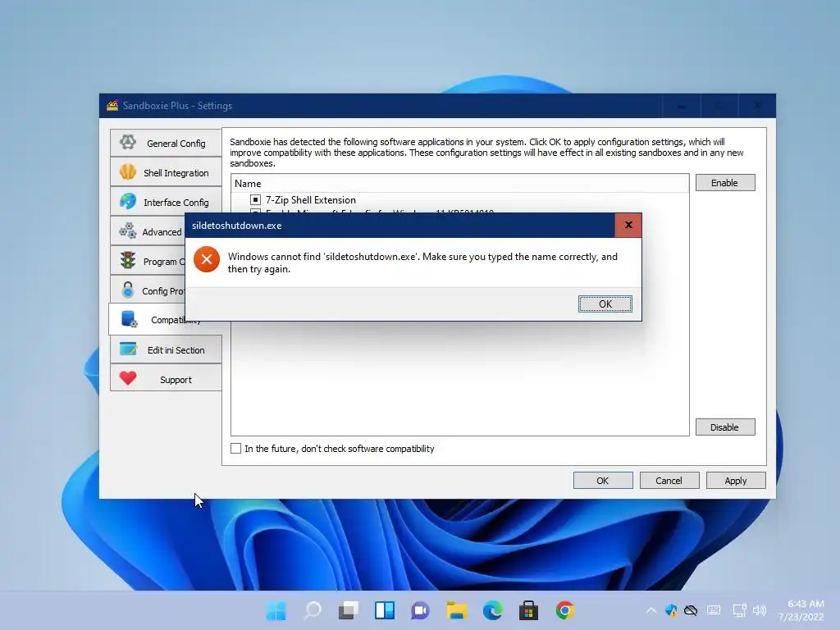840x630 pixels.
Task: Open File Explorer from taskbar
Action: (x=456, y=610)
